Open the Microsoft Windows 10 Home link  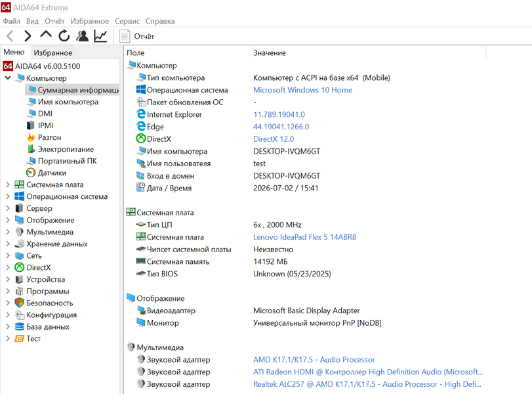click(302, 90)
